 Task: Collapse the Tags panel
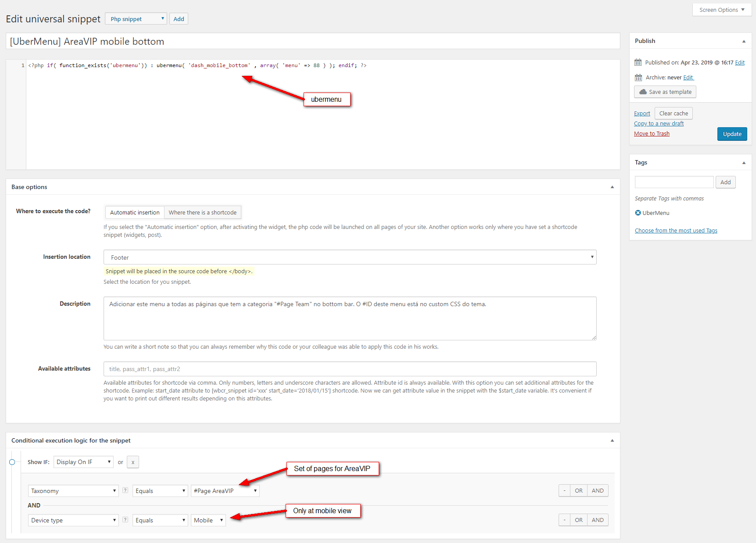point(744,163)
